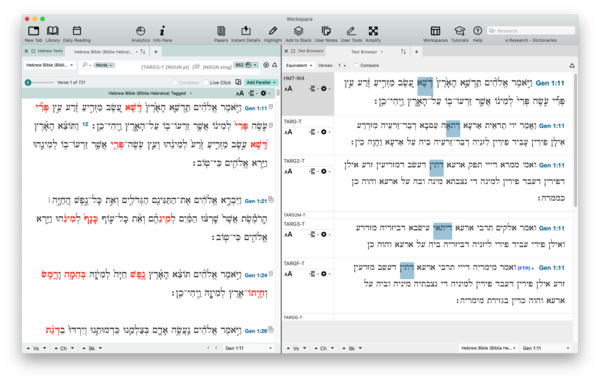
Task: Click the gear icon in TARGF-T row
Action: pyautogui.click(x=324, y=274)
